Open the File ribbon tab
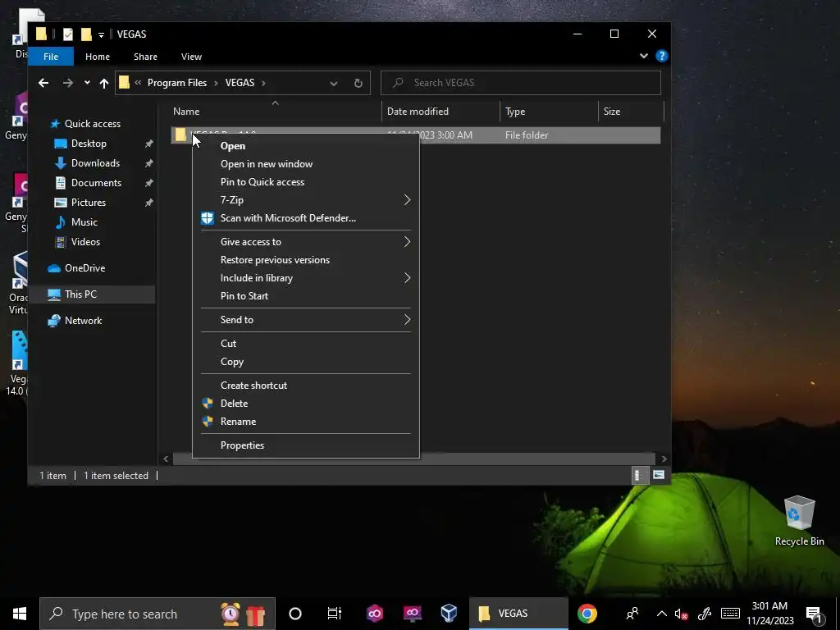840x630 pixels. click(51, 57)
